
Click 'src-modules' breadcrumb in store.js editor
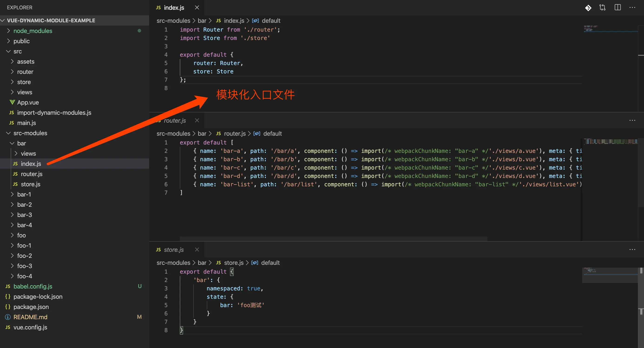[x=173, y=263]
